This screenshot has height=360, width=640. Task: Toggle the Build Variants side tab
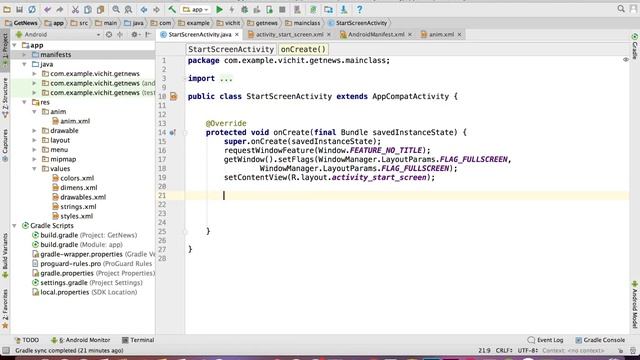[x=5, y=255]
